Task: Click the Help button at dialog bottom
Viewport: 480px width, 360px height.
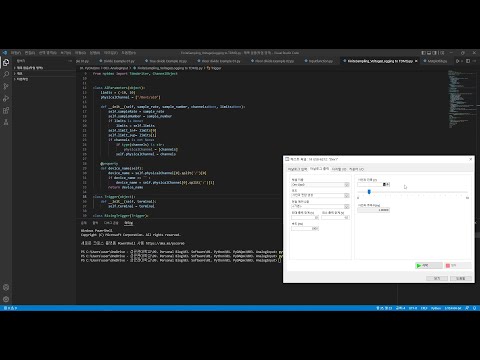Action: click(461, 278)
